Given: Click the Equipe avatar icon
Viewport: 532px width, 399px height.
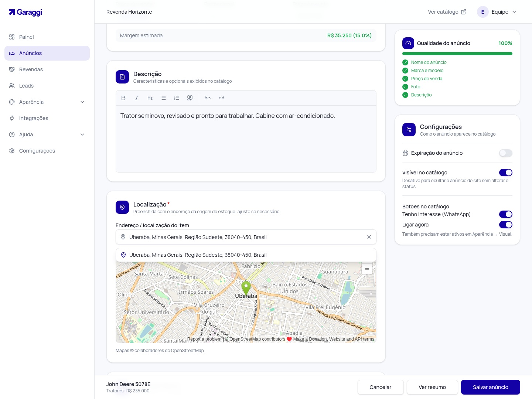Looking at the screenshot, I should pos(483,12).
